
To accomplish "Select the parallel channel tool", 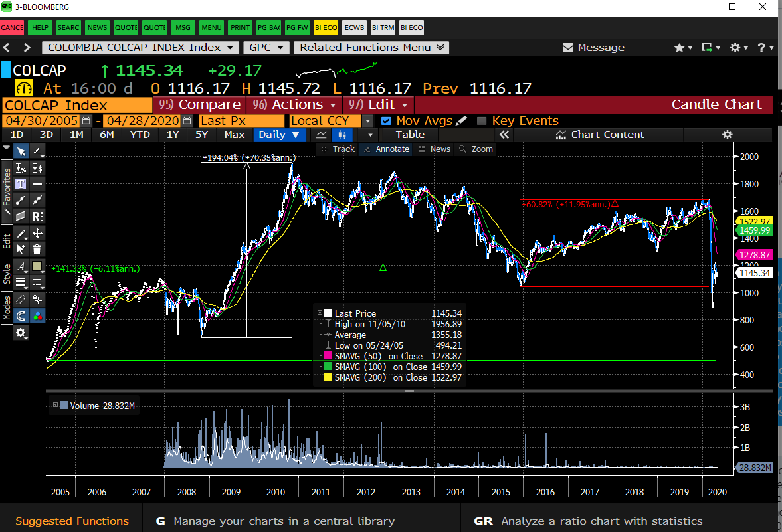I will tap(21, 216).
